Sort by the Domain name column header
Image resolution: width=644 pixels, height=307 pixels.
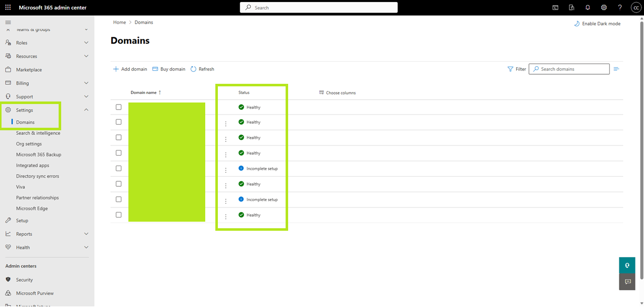[146, 92]
